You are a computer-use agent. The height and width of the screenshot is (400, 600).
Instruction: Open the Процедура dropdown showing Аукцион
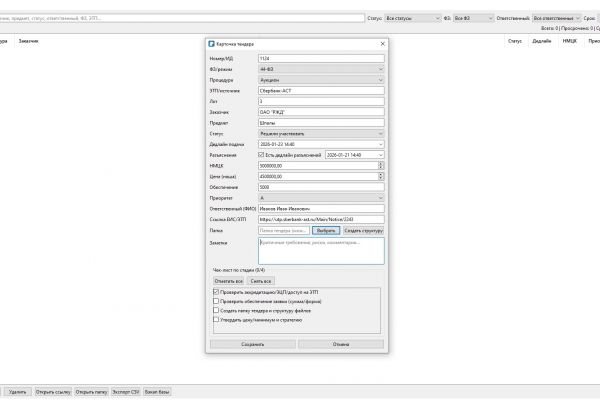point(321,80)
